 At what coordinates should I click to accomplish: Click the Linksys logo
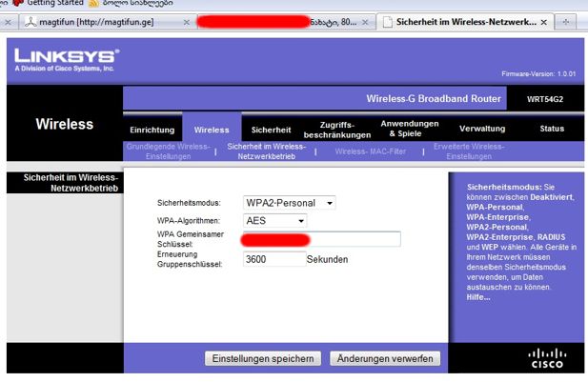tap(67, 60)
